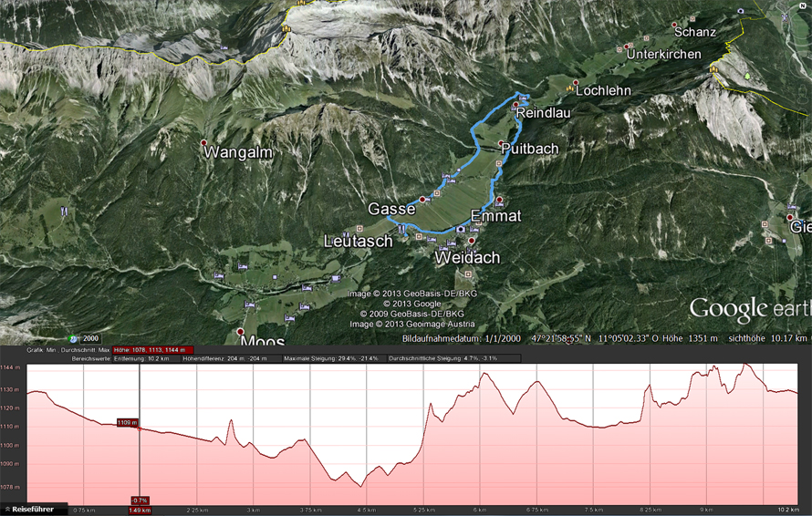Click the Puitbach place label
This screenshot has height=516, width=812.
point(530,149)
